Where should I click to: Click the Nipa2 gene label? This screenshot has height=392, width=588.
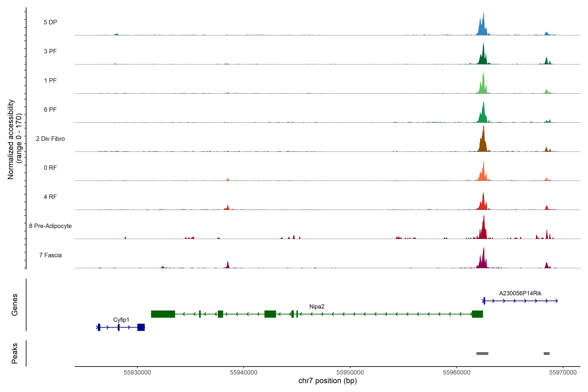317,307
